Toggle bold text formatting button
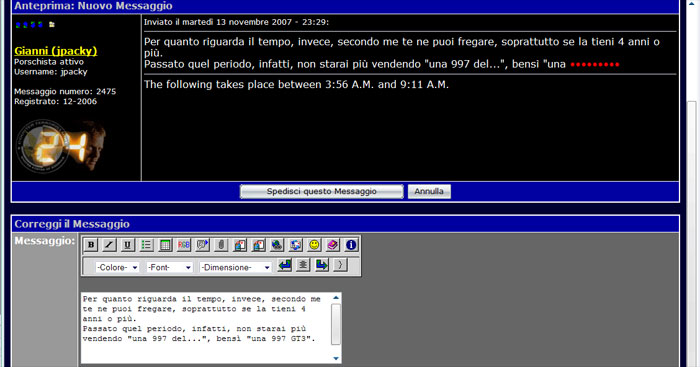The image size is (700, 367). [91, 245]
